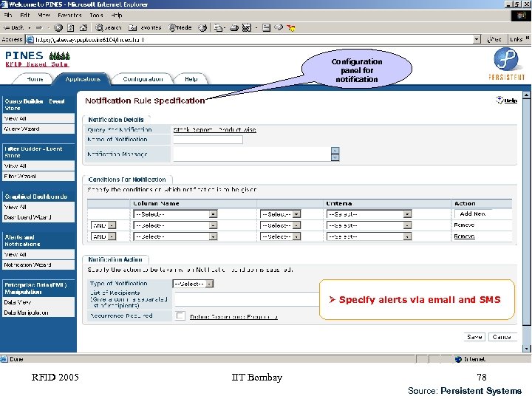Enable the Recurrence Required checkbox

(180, 316)
